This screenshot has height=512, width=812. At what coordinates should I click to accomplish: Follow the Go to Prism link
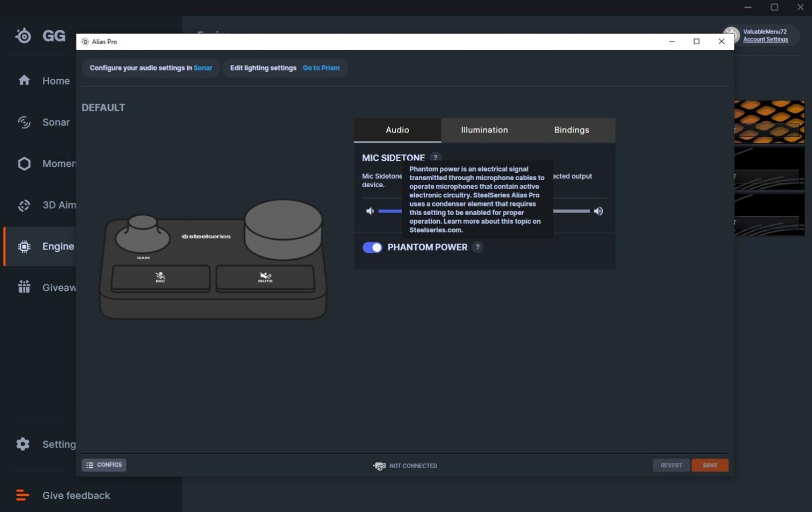(321, 68)
